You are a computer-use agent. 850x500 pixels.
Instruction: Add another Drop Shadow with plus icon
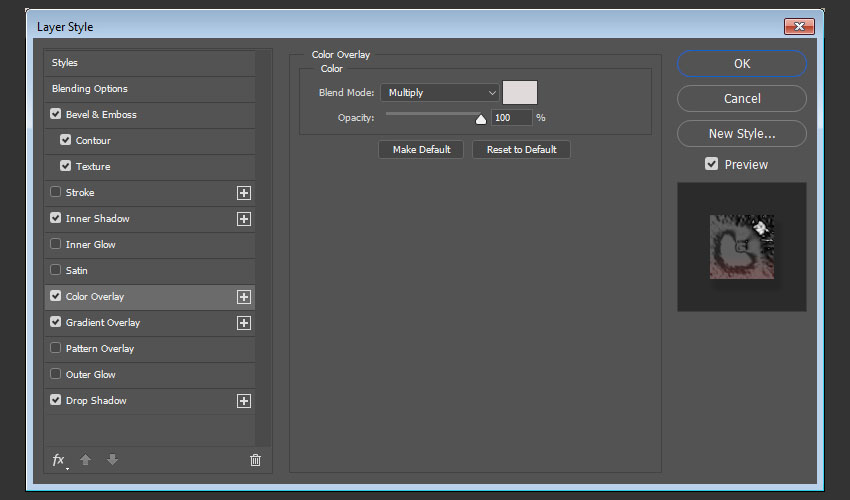click(243, 401)
